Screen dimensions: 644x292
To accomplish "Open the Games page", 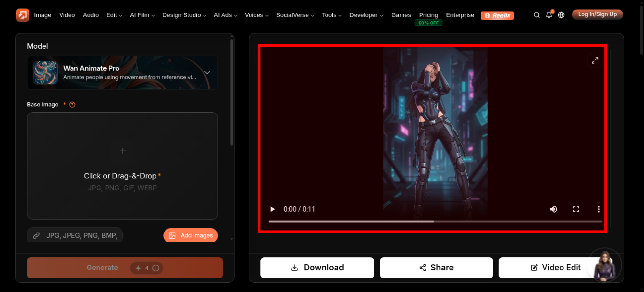I will click(401, 15).
